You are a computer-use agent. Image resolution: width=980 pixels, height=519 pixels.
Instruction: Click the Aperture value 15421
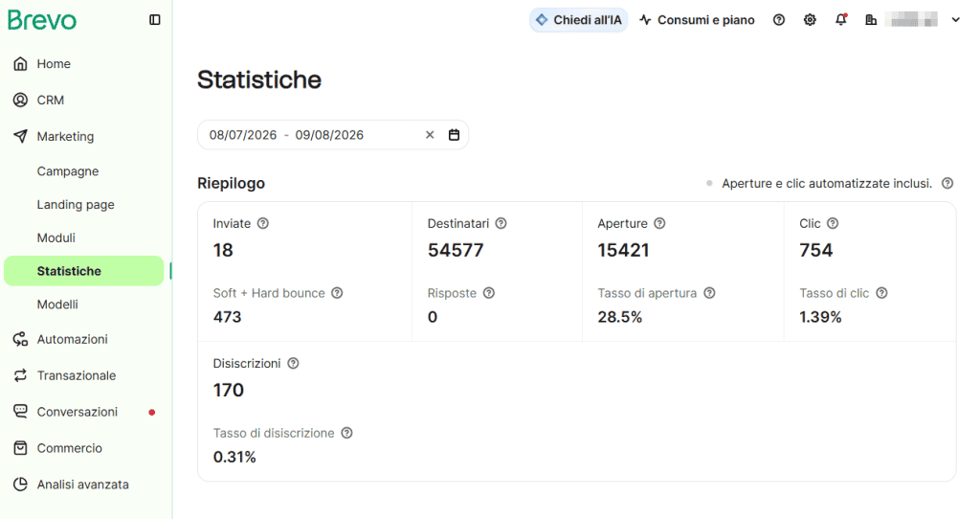pos(623,250)
